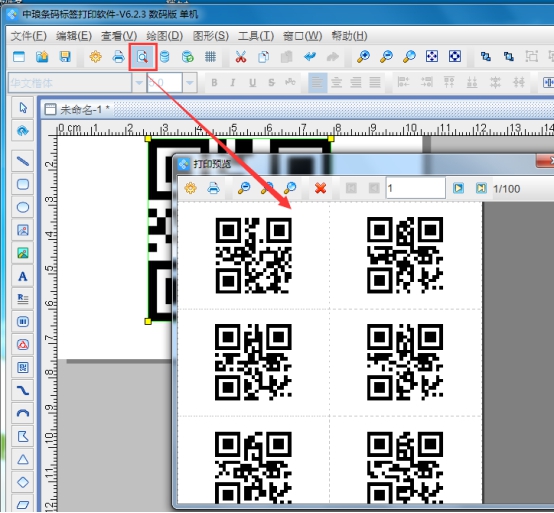Viewport: 554px width, 513px height.
Task: Select the rounded rectangle tool
Action: (23, 184)
